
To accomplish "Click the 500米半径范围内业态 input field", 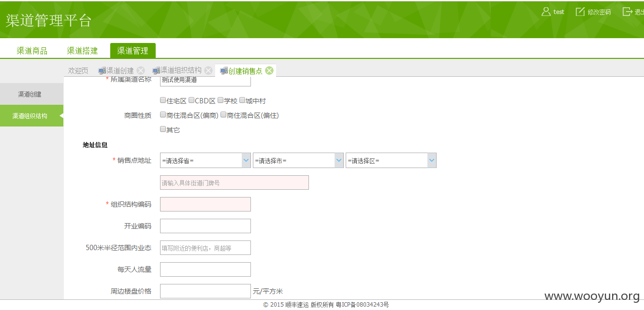I will (205, 248).
